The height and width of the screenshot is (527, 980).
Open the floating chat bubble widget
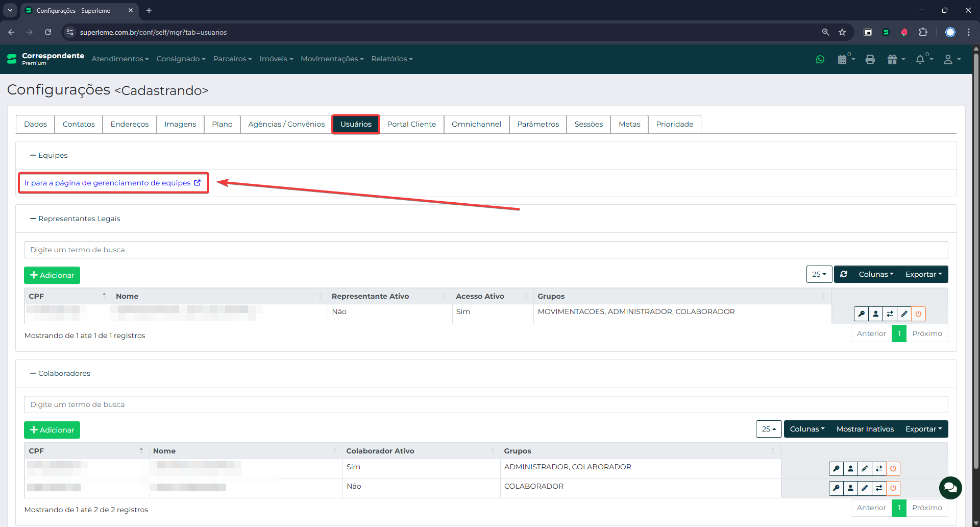tap(950, 488)
